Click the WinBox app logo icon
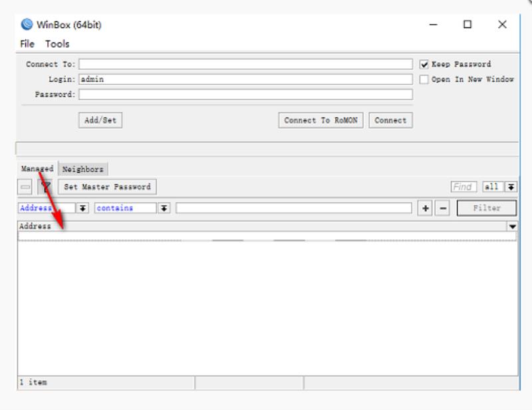The height and width of the screenshot is (410, 532). (27, 25)
